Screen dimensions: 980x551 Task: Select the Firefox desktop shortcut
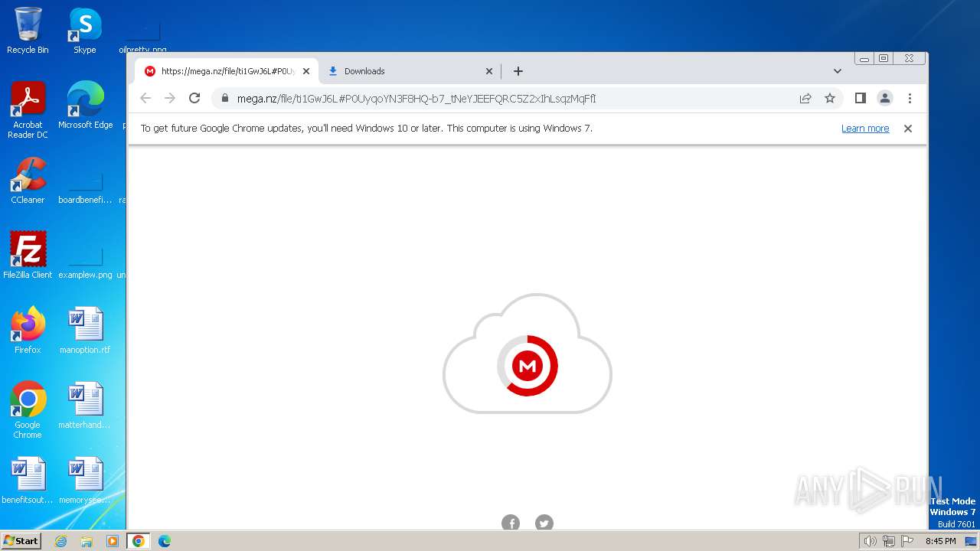click(28, 331)
